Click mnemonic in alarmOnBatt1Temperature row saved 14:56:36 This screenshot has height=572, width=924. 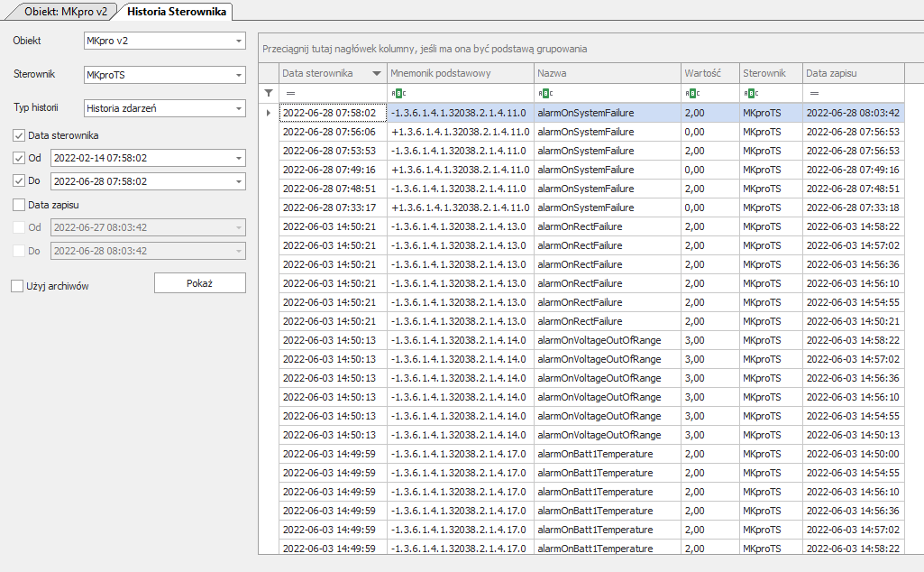[461, 511]
